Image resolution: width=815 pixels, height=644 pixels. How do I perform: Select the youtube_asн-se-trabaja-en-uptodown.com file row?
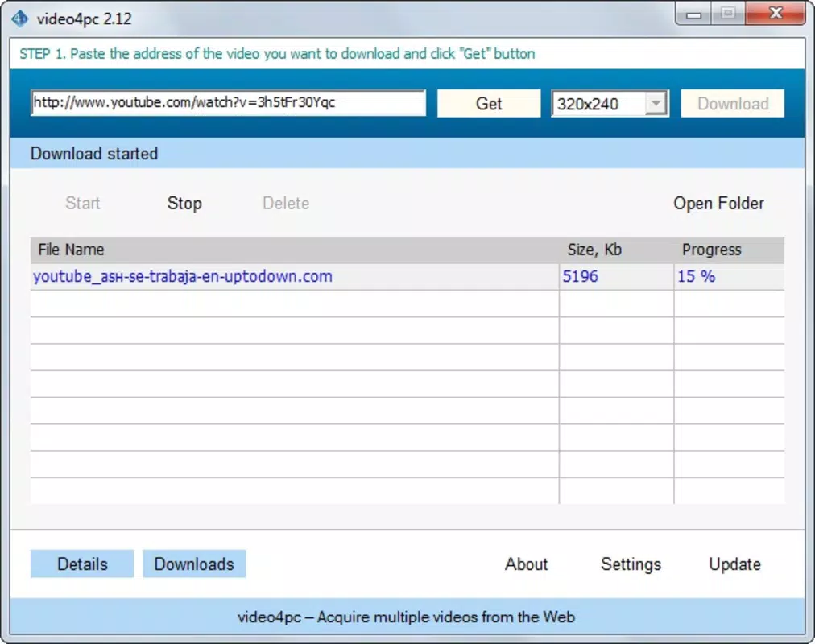click(407, 276)
